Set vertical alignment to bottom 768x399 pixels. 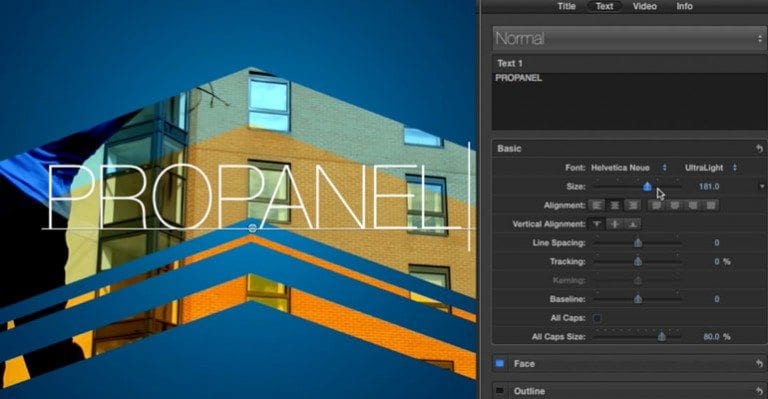pyautogui.click(x=633, y=224)
